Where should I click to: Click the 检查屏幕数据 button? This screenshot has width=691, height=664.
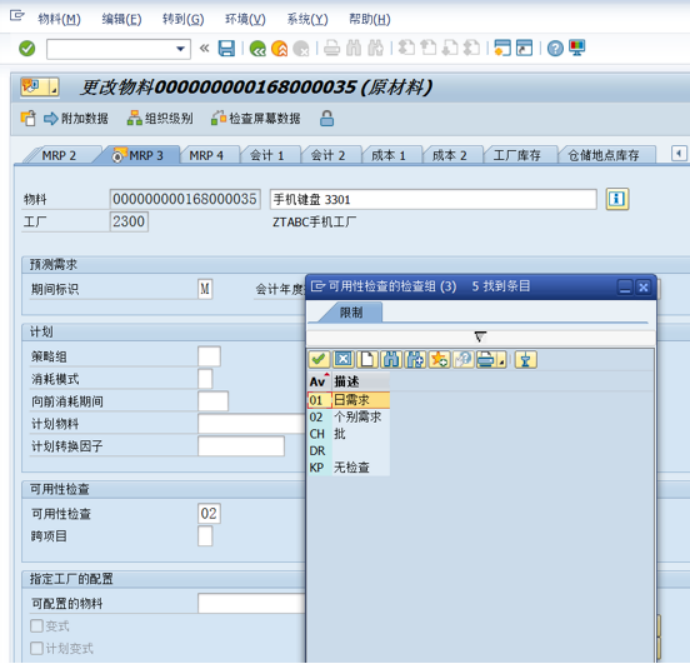point(256,119)
